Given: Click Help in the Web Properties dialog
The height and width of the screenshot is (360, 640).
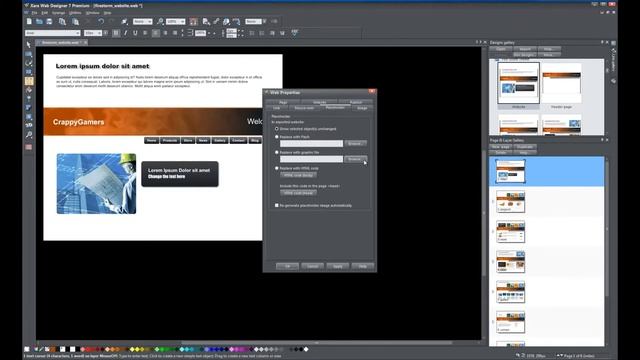Looking at the screenshot, I should point(362,266).
